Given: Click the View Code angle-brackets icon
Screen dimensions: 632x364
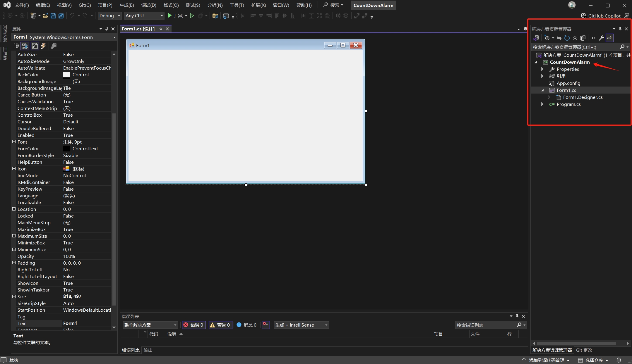Looking at the screenshot, I should pyautogui.click(x=593, y=38).
